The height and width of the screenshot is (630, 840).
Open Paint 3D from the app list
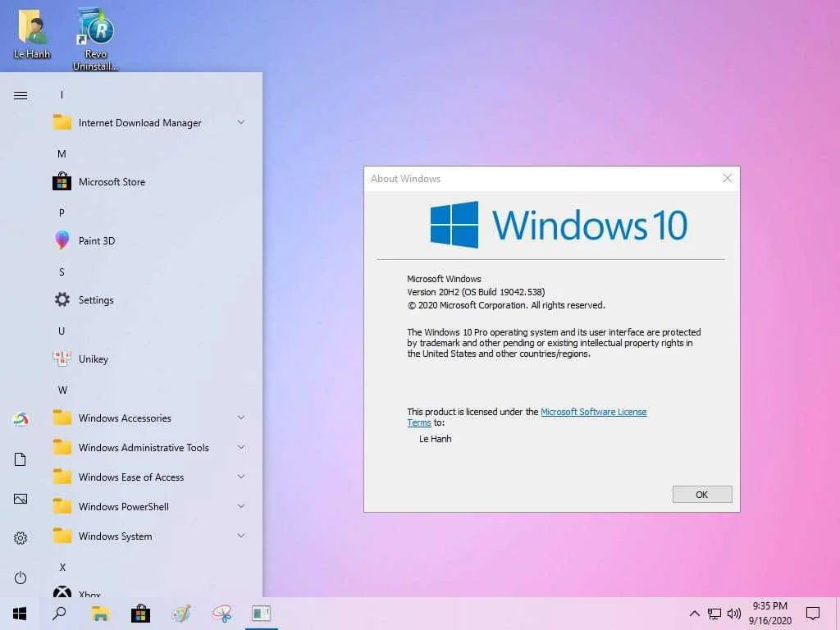(x=150, y=241)
